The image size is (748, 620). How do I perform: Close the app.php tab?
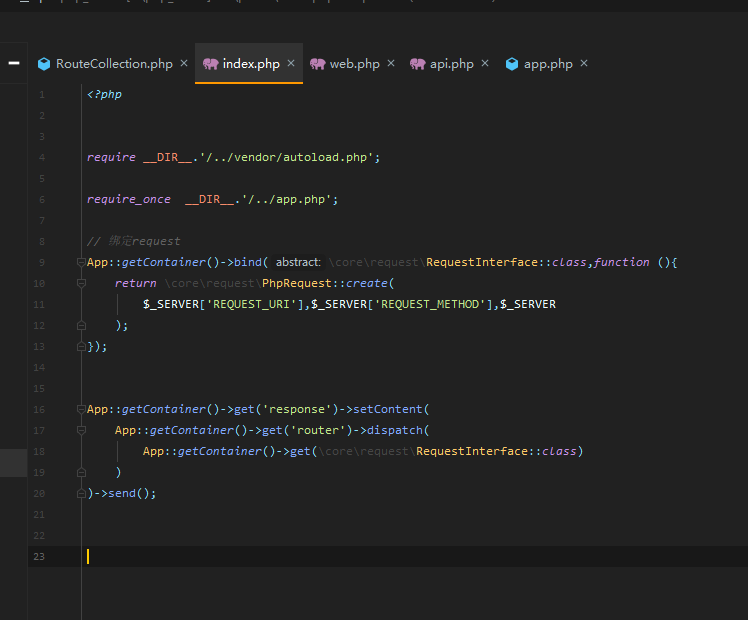coord(584,63)
